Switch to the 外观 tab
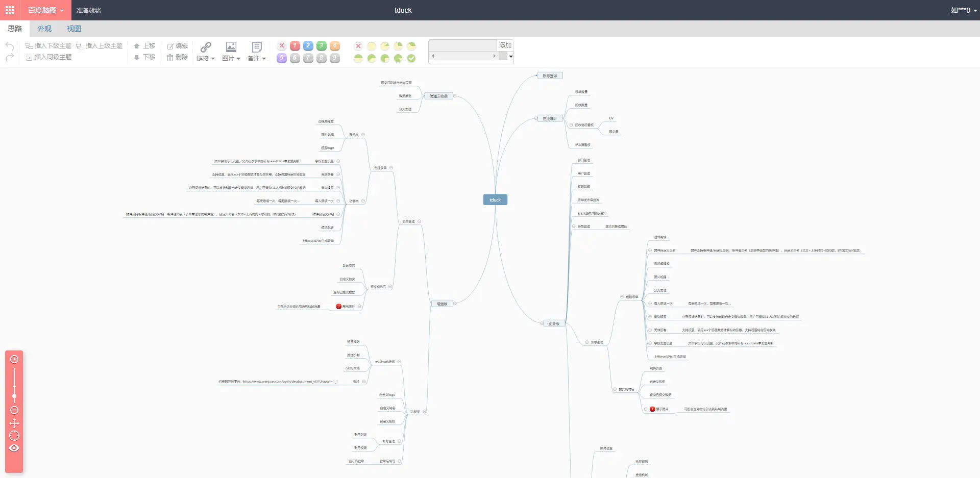 pyautogui.click(x=44, y=29)
